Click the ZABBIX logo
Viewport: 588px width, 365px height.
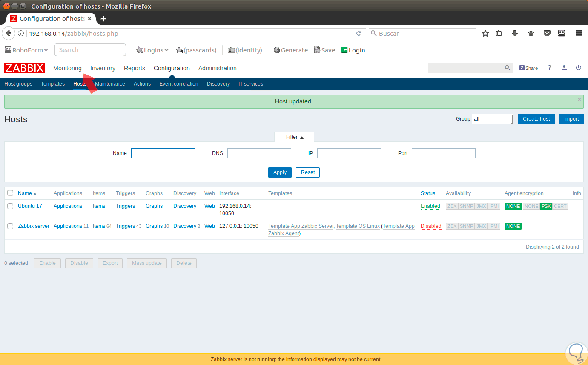[x=24, y=68]
